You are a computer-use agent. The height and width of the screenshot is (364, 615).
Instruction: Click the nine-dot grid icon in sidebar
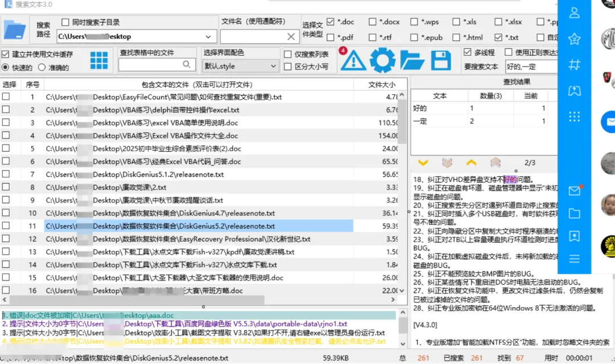[574, 117]
